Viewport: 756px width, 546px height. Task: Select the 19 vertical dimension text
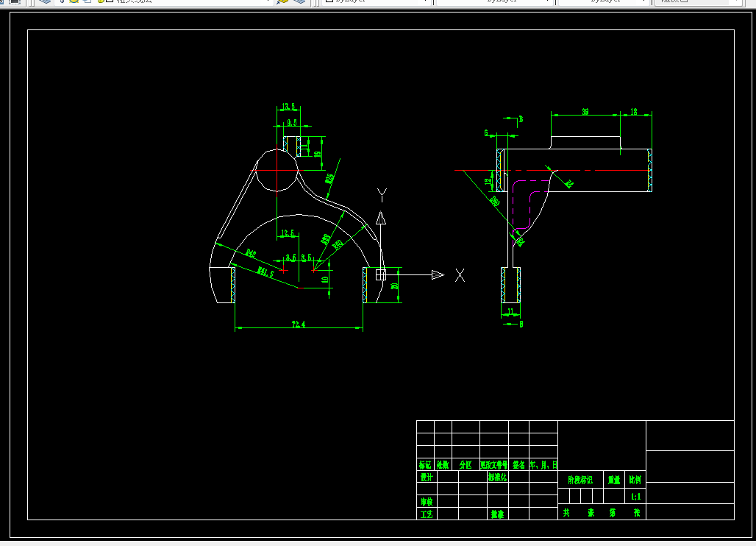(317, 155)
